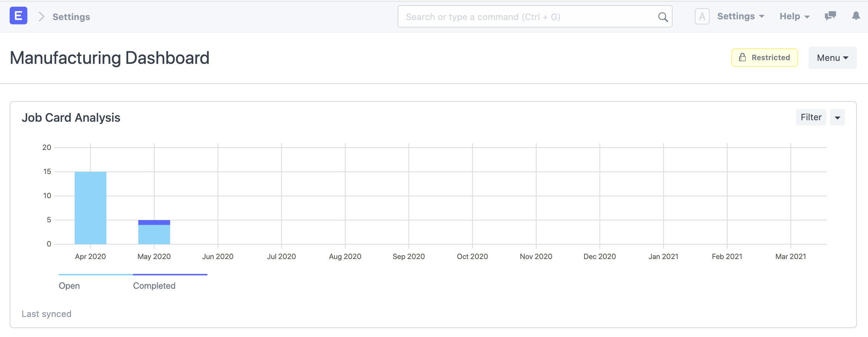Screen dimensions: 868x337
Task: Open the dashboard Menu dropdown
Action: 832,58
